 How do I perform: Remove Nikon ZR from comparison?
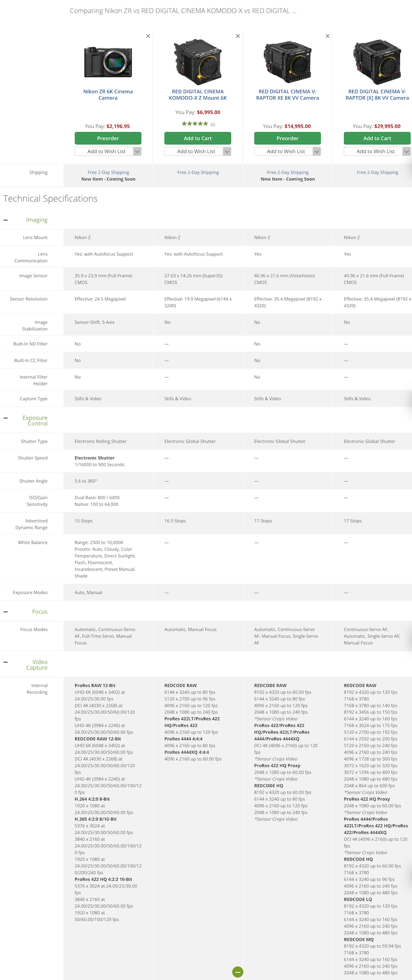click(148, 36)
